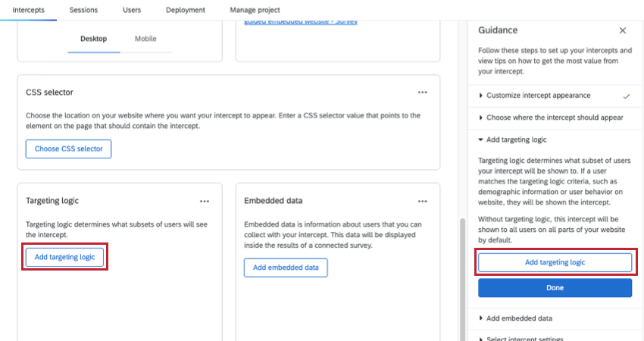Open CSS selector card options menu
This screenshot has height=341, width=644.
423,92
